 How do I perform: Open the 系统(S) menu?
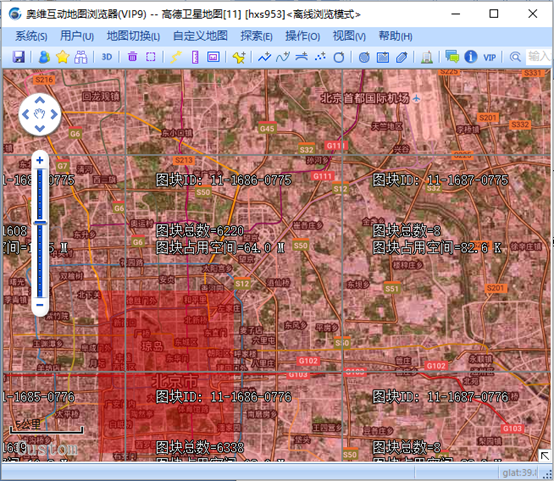(x=31, y=36)
